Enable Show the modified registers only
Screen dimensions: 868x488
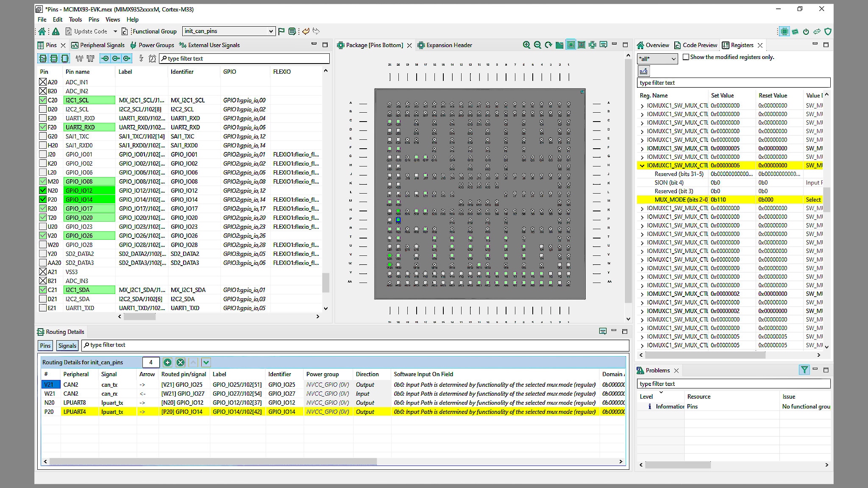tap(686, 57)
